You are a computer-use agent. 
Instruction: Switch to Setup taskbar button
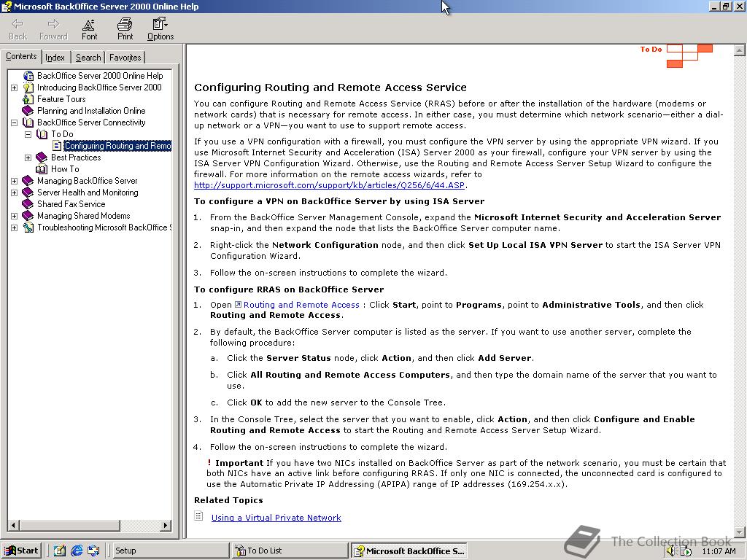170,551
